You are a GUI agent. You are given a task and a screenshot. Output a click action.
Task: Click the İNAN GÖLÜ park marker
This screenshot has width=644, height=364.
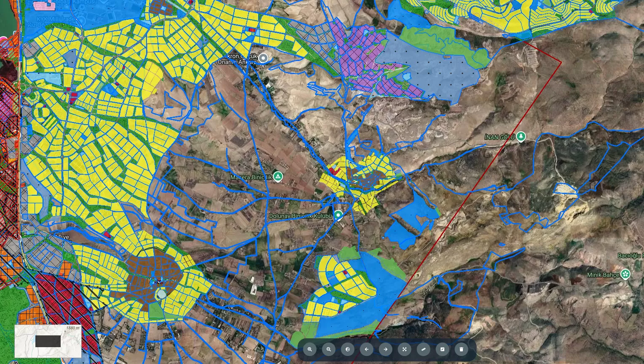tap(521, 137)
